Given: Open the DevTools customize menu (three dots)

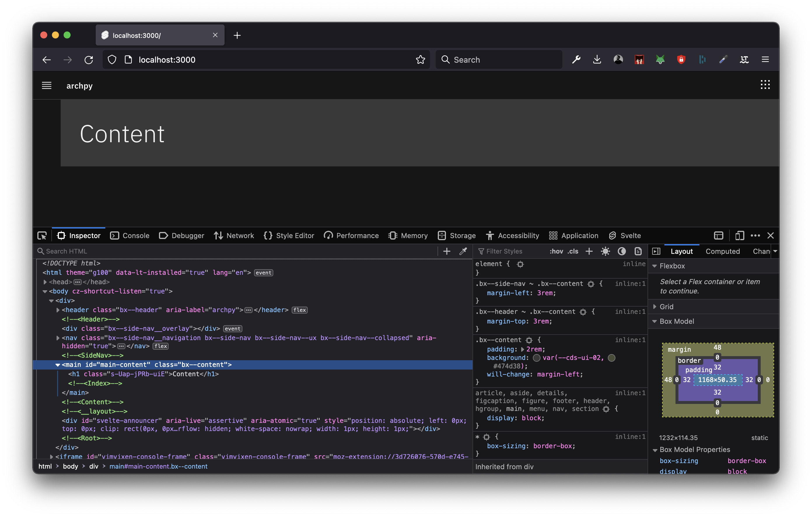Looking at the screenshot, I should click(x=755, y=235).
